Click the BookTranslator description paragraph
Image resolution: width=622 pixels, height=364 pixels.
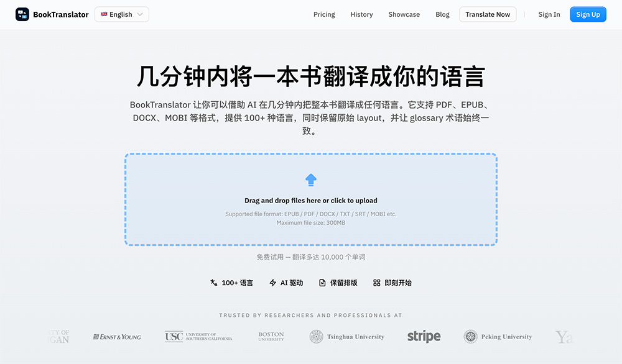(x=311, y=117)
